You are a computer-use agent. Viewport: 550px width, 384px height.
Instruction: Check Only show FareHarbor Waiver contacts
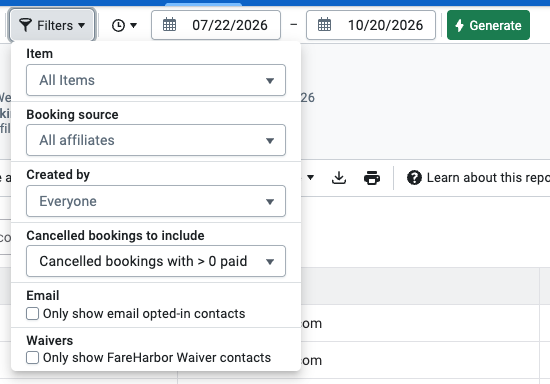click(x=33, y=358)
